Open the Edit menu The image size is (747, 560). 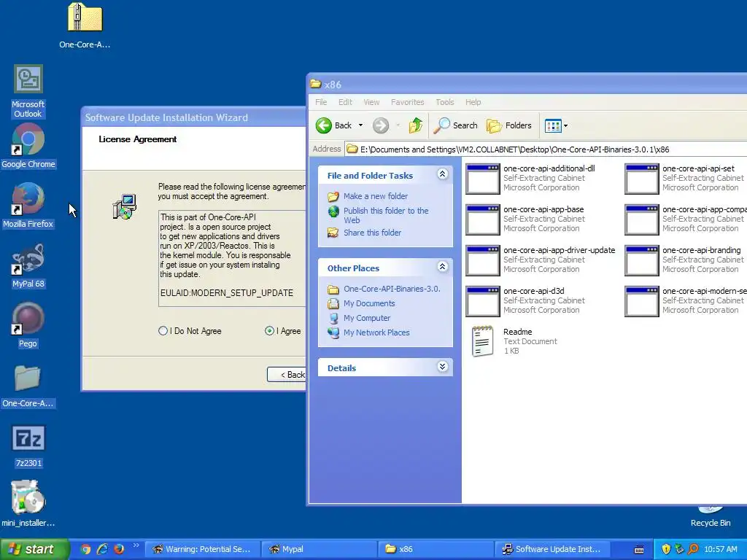[x=345, y=102]
